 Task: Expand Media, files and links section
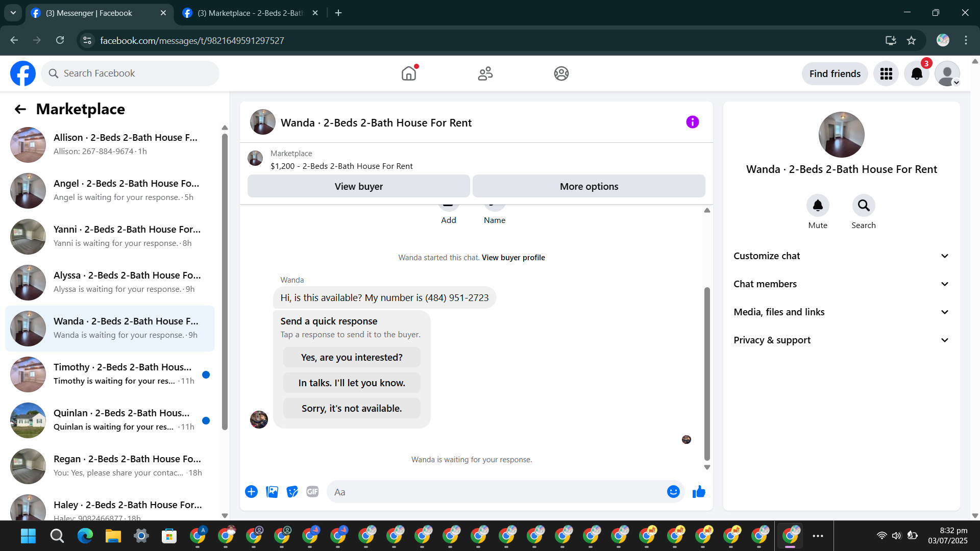841,312
